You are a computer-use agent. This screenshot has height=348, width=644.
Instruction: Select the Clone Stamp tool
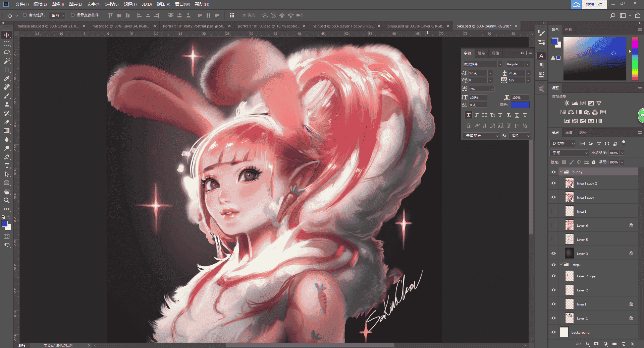click(7, 105)
